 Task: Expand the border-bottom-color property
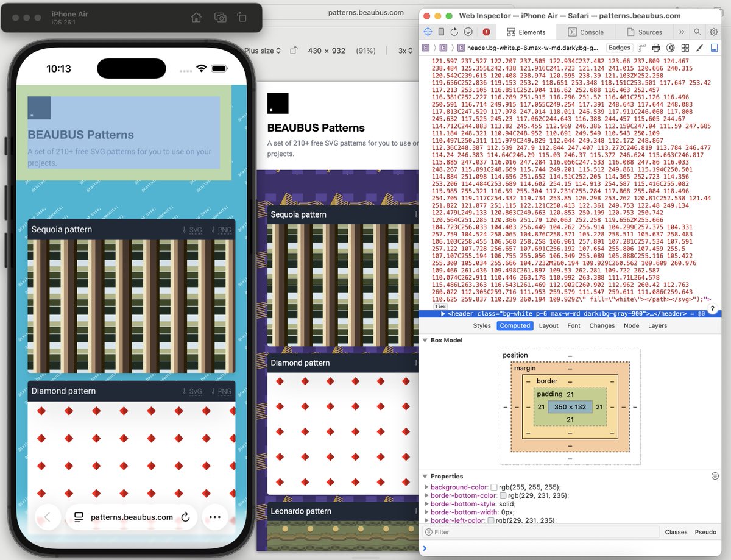[x=426, y=496]
